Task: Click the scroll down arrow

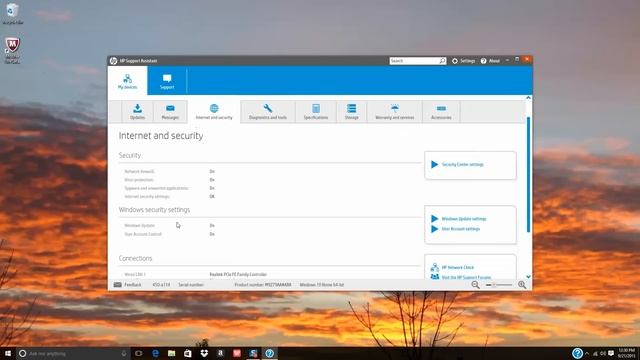Action: coord(529,277)
